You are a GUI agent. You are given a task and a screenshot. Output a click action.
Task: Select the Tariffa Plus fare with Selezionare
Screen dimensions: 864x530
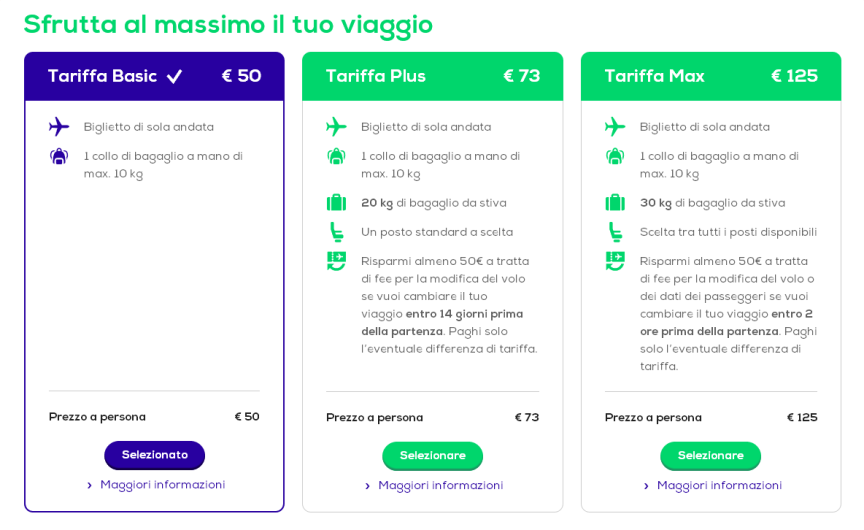pos(432,456)
